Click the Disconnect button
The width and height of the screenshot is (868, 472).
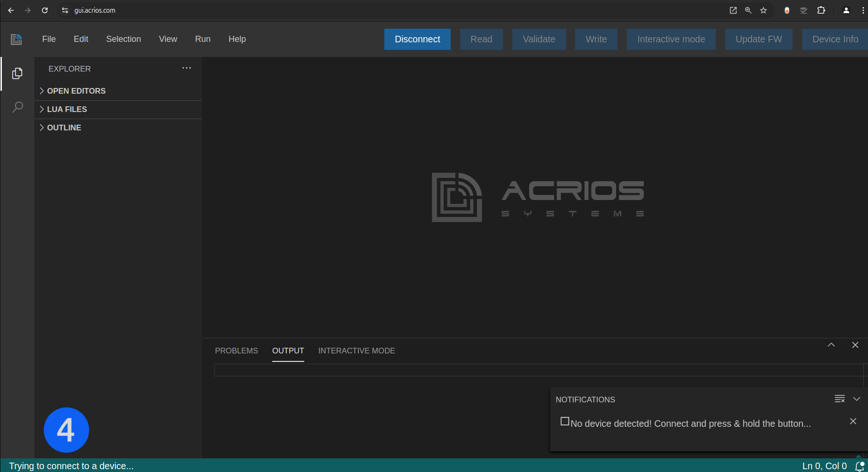tap(417, 39)
